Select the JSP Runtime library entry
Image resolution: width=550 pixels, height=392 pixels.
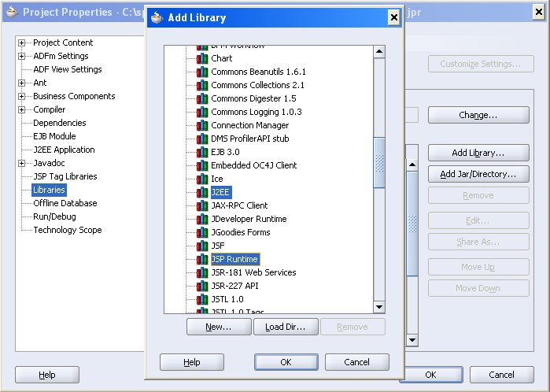(235, 259)
